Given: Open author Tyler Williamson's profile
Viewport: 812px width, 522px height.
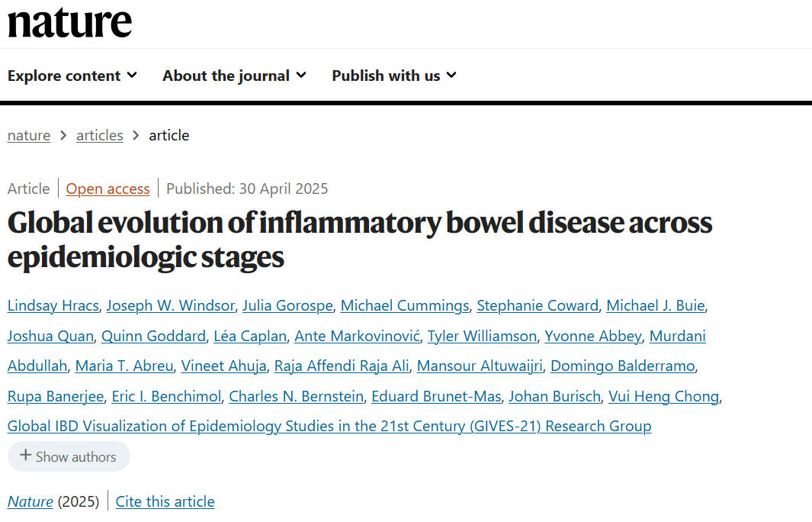Looking at the screenshot, I should pos(482,337).
